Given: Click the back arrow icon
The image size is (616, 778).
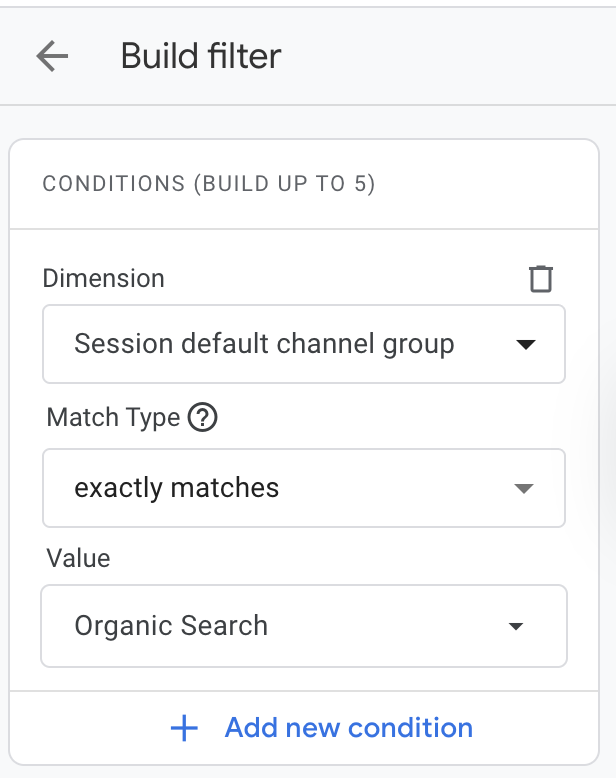Looking at the screenshot, I should [52, 56].
